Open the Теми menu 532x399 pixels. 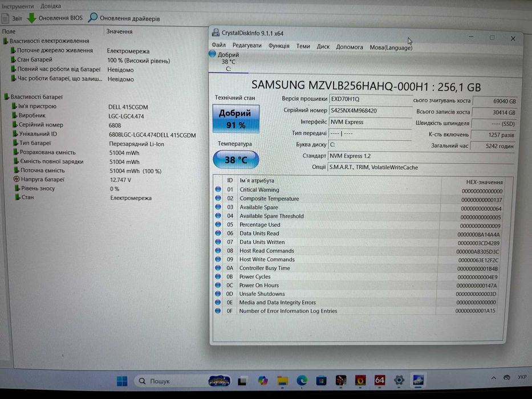coord(303,46)
